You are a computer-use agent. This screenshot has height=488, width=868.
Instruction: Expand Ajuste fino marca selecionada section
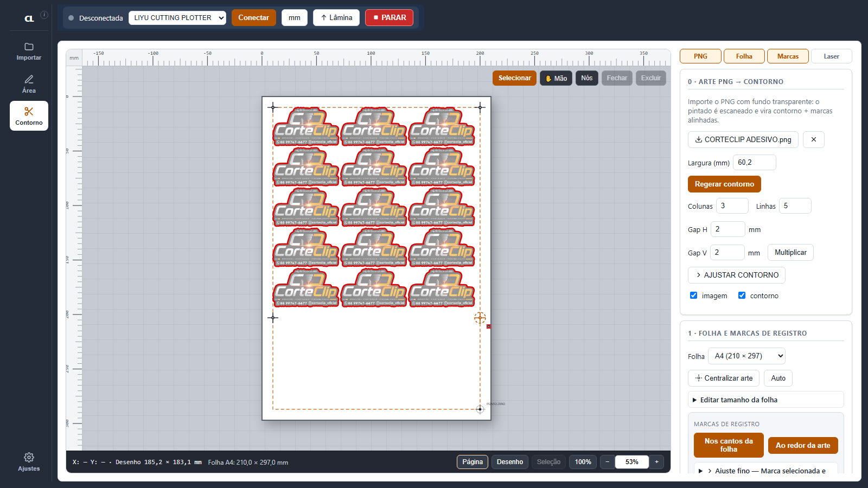(766, 470)
